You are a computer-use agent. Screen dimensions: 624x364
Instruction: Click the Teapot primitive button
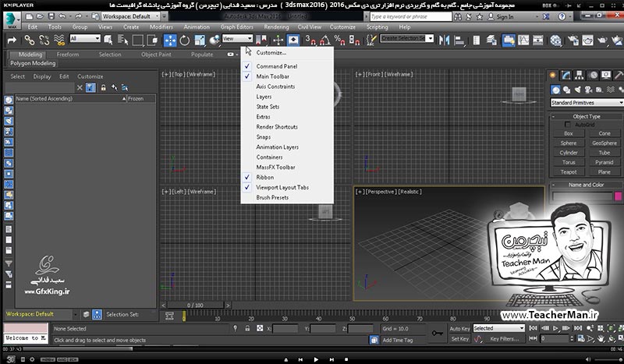(569, 171)
